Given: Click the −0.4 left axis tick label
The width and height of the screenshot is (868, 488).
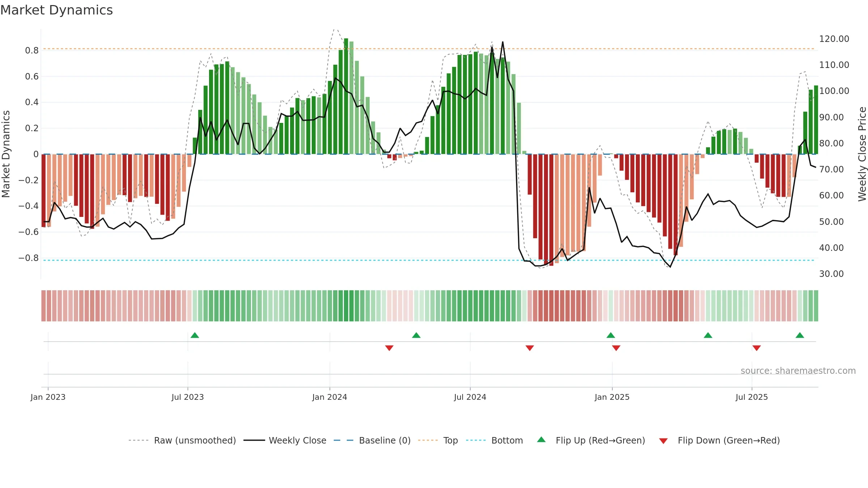Looking at the screenshot, I should [x=29, y=206].
